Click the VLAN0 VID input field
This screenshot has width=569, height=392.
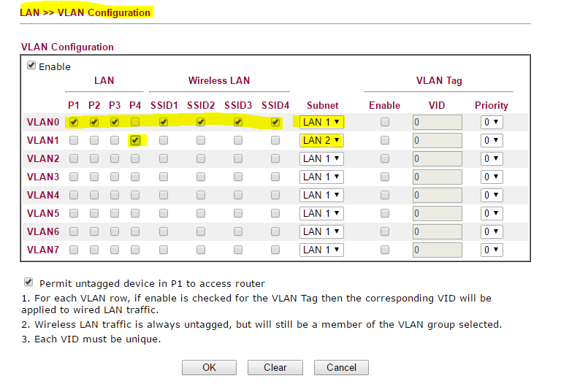pyautogui.click(x=437, y=122)
